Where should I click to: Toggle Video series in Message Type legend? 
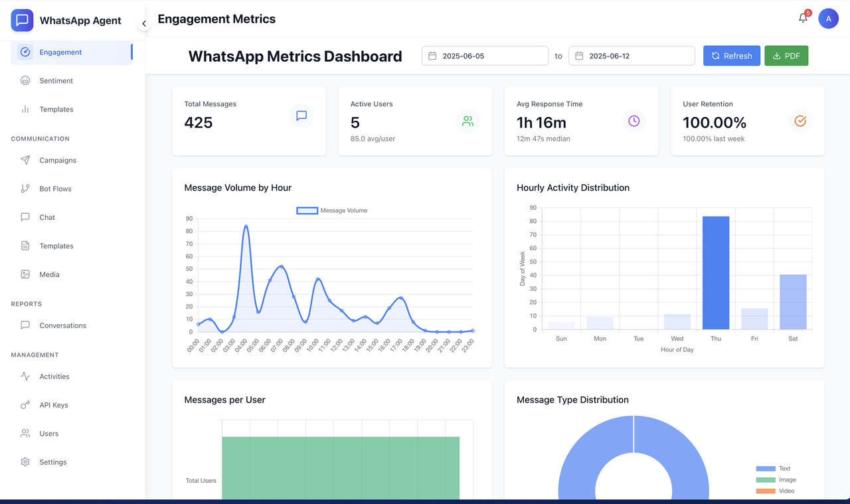coord(776,491)
